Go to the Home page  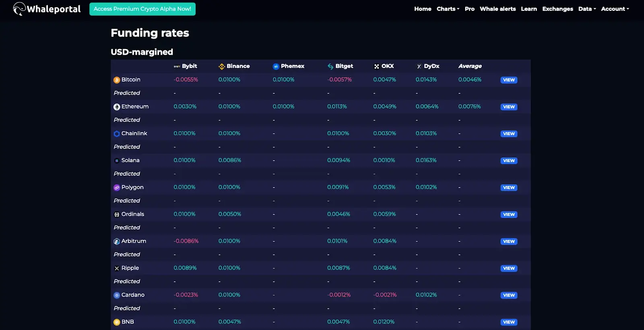click(423, 9)
